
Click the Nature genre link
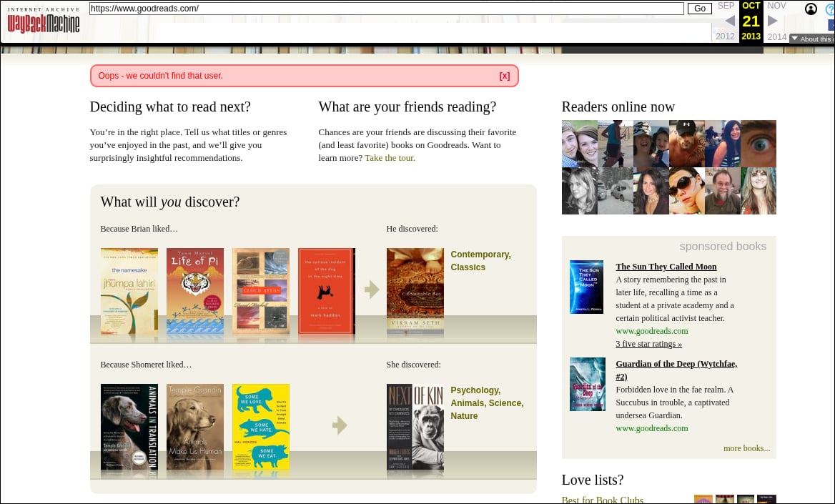(464, 415)
